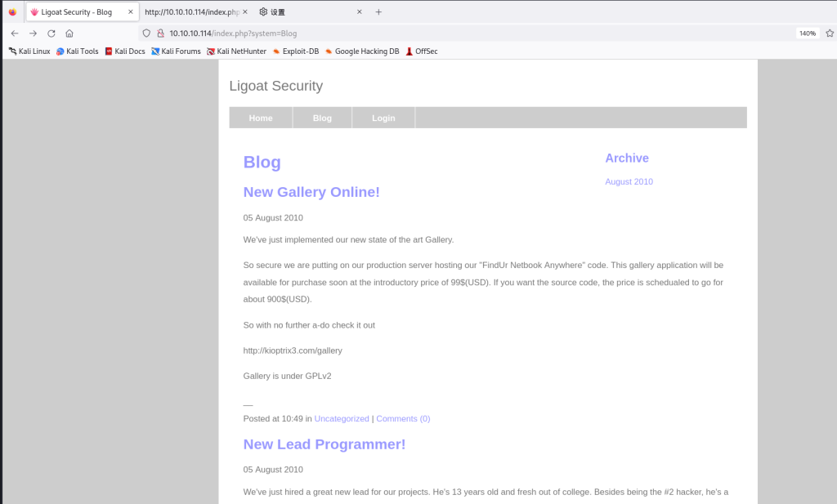The image size is (837, 504).
Task: Switch to the 设置 settings tab
Action: tap(311, 11)
